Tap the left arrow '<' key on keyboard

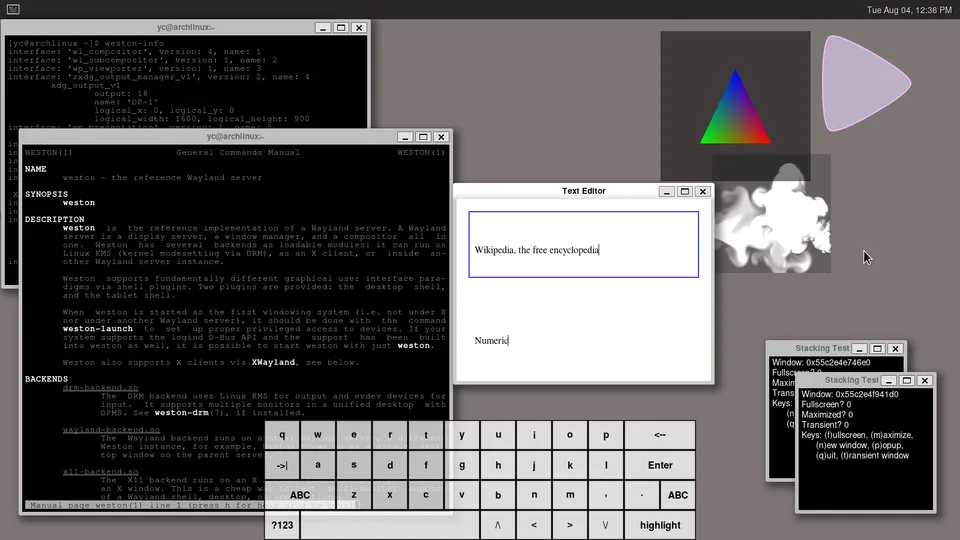(x=534, y=525)
